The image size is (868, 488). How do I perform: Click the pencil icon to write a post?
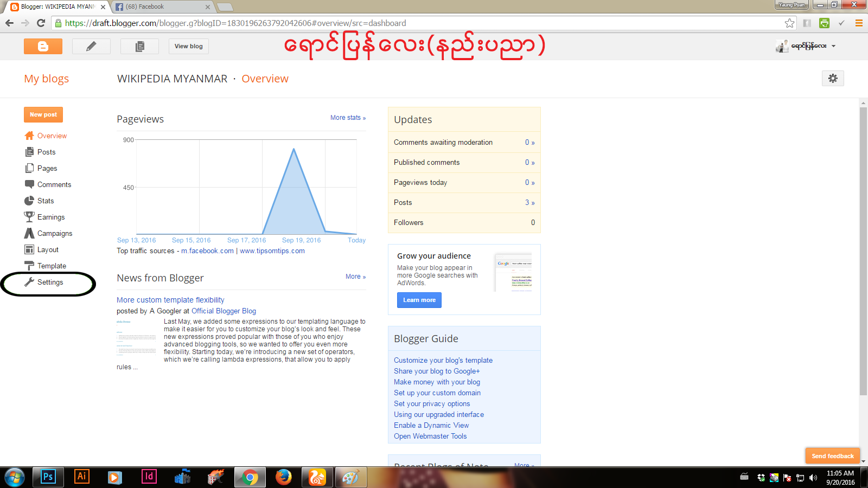coord(91,46)
